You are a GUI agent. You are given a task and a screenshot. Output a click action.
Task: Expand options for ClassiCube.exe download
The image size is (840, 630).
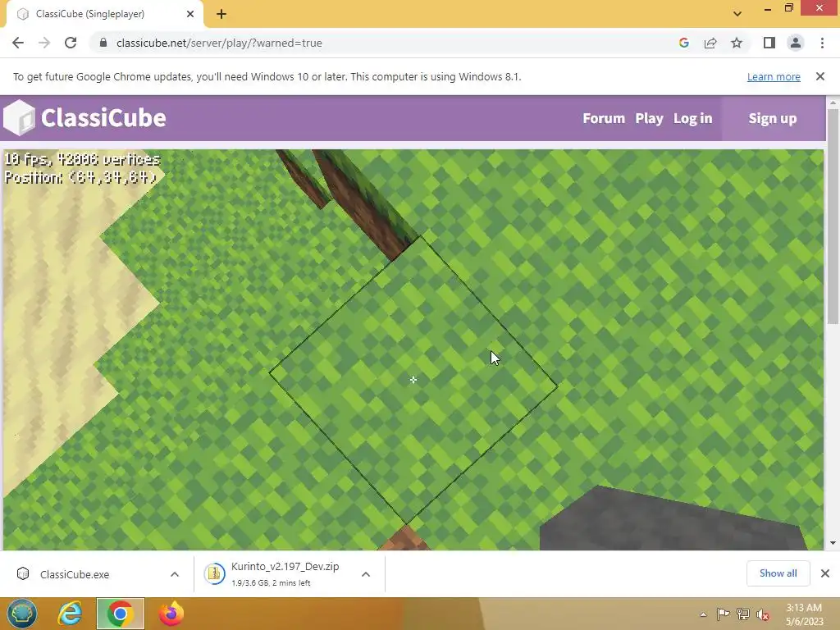pos(175,574)
